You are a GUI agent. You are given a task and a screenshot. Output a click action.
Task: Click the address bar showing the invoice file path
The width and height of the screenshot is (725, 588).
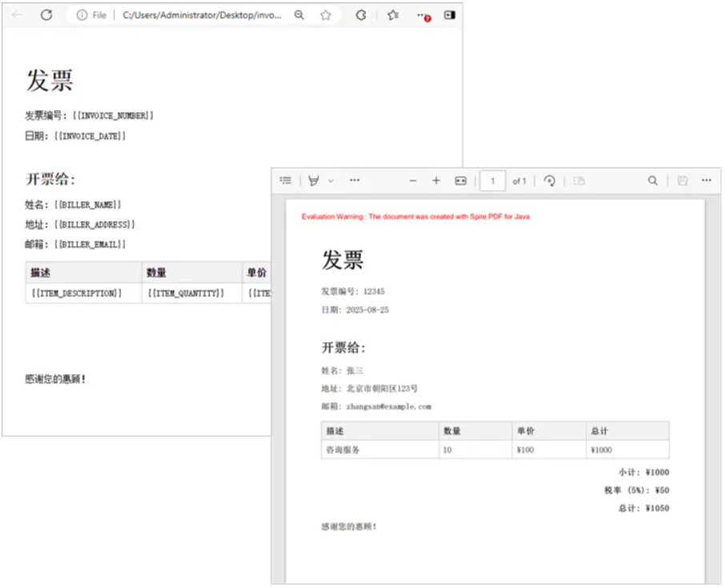[x=202, y=15]
